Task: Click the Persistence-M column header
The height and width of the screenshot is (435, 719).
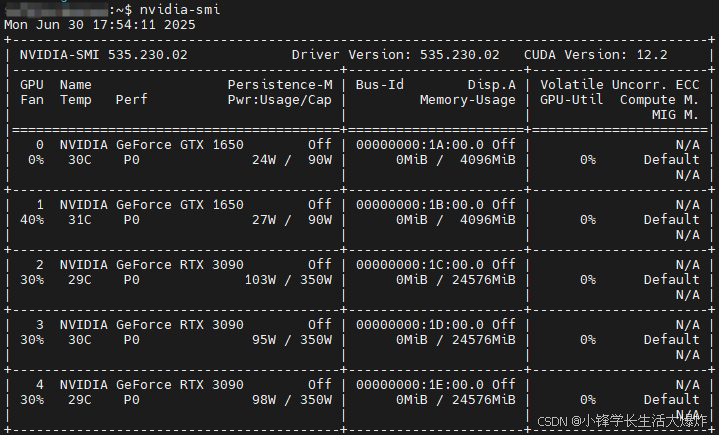Action: click(x=280, y=85)
